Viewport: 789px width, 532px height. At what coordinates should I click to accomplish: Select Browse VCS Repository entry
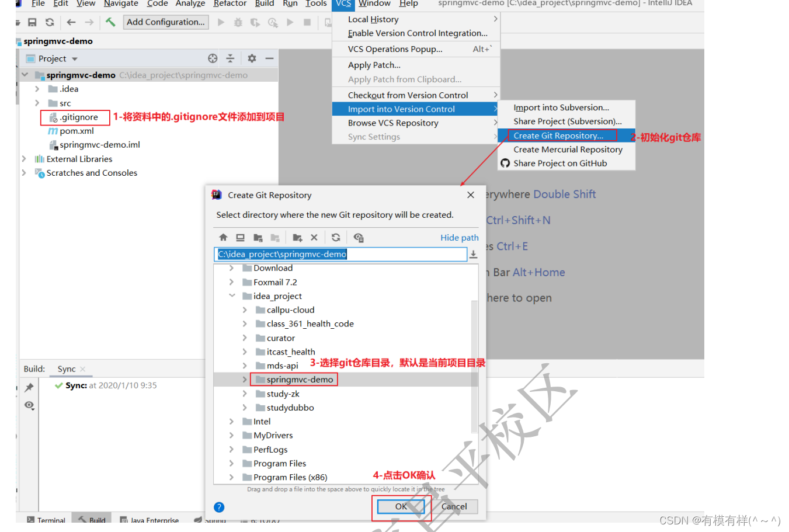[416, 123]
